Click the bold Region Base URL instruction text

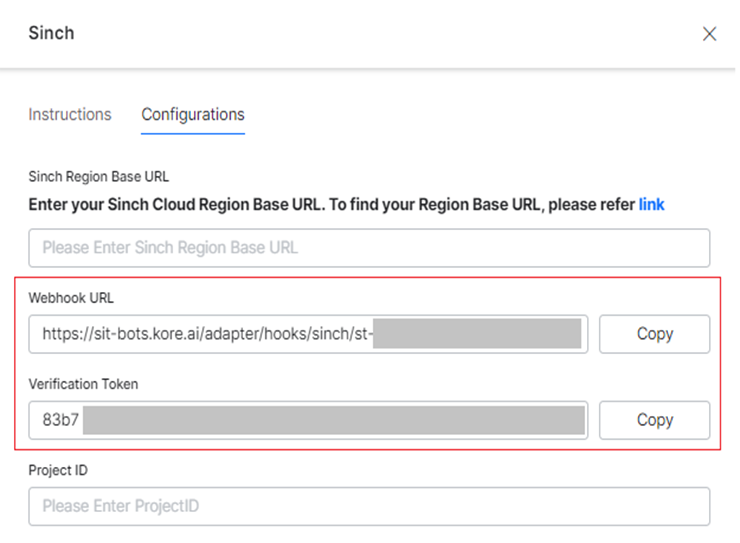coord(330,204)
